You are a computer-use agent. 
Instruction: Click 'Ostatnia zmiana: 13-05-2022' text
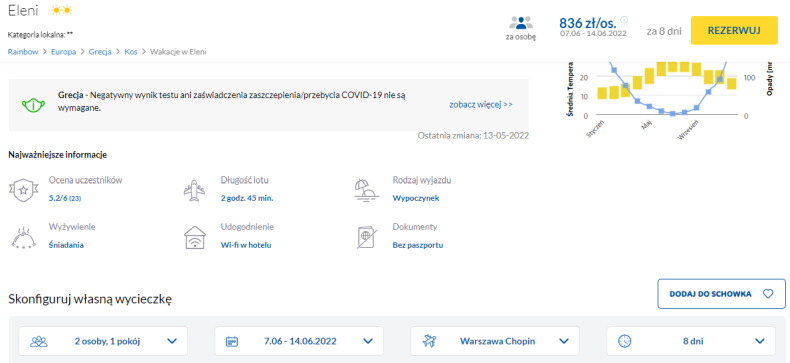click(474, 136)
